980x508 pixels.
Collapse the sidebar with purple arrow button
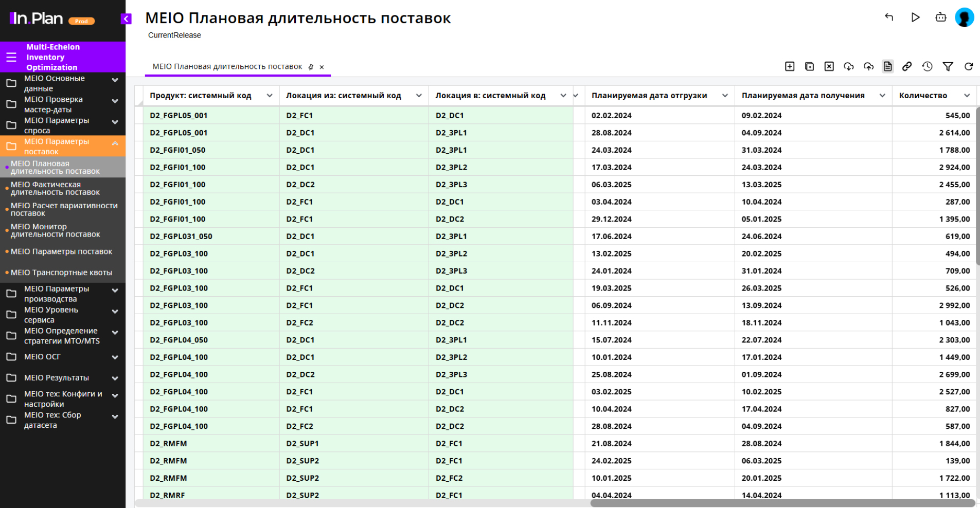click(x=126, y=19)
